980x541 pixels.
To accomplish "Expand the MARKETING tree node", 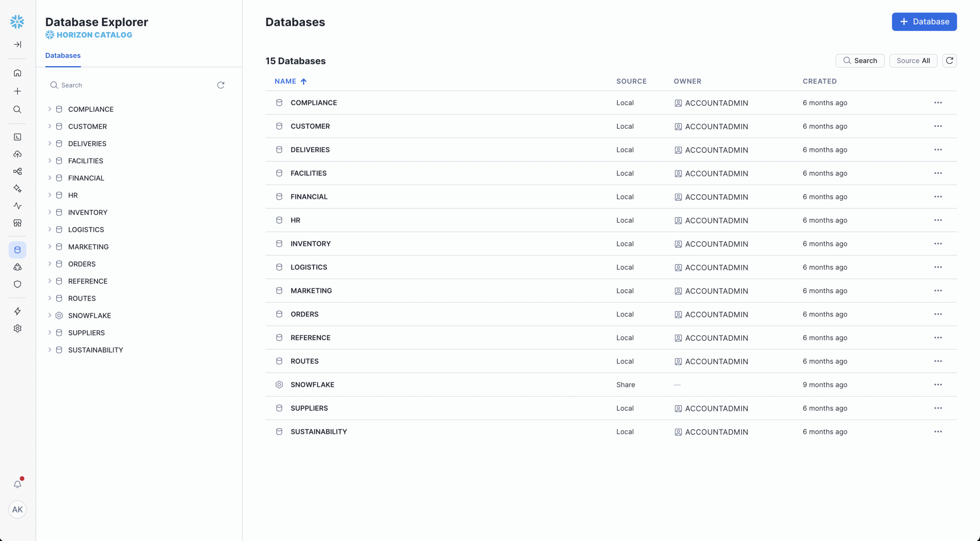I will click(50, 247).
